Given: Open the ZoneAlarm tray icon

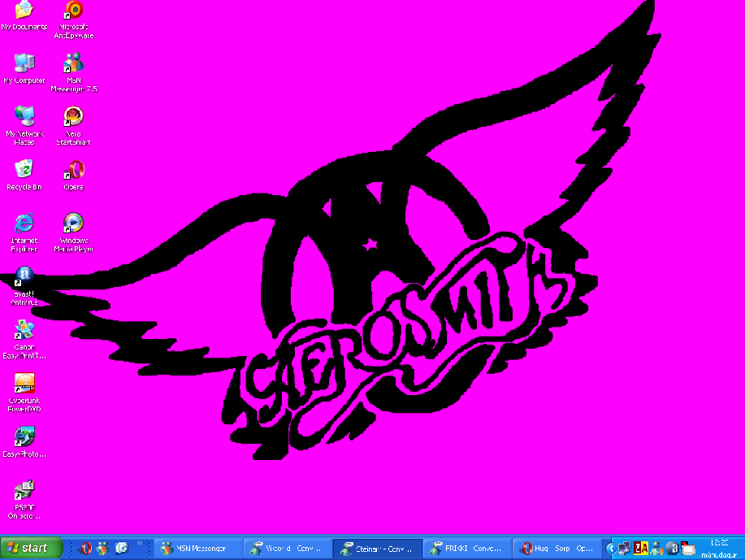Looking at the screenshot, I should (x=641, y=549).
